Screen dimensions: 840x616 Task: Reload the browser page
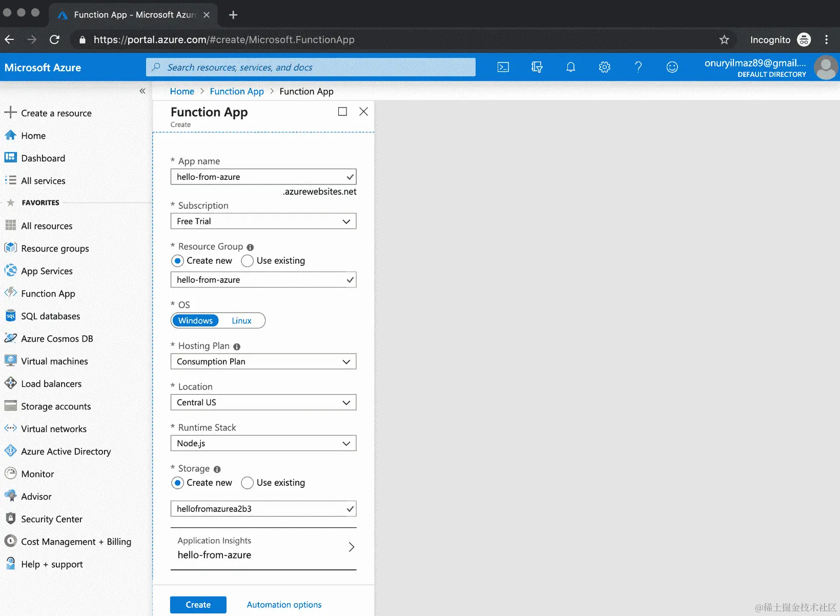click(55, 40)
